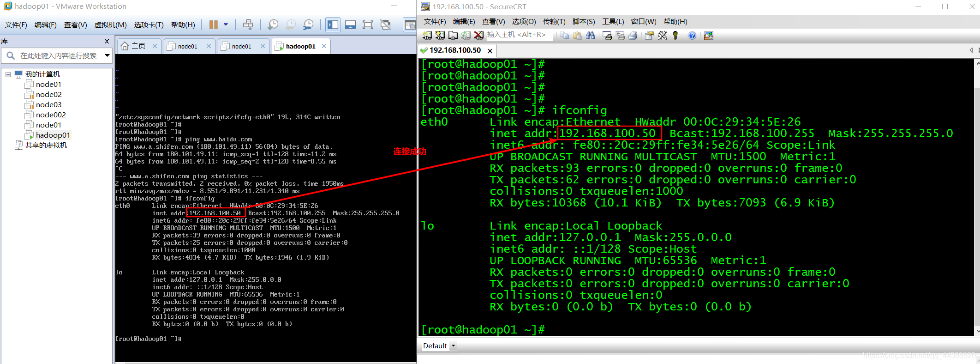The height and width of the screenshot is (364, 980).
Task: Click the SecureCRT Quick Connect lightning icon
Action: [x=440, y=35]
